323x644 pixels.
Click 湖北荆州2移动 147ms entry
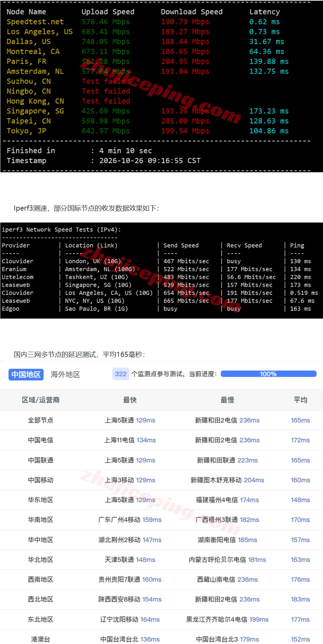130,540
